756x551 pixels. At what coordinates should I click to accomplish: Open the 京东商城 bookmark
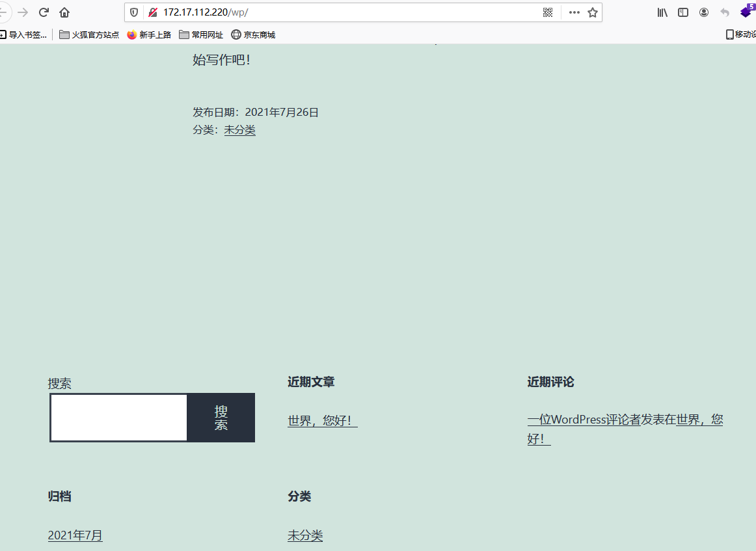pos(253,35)
